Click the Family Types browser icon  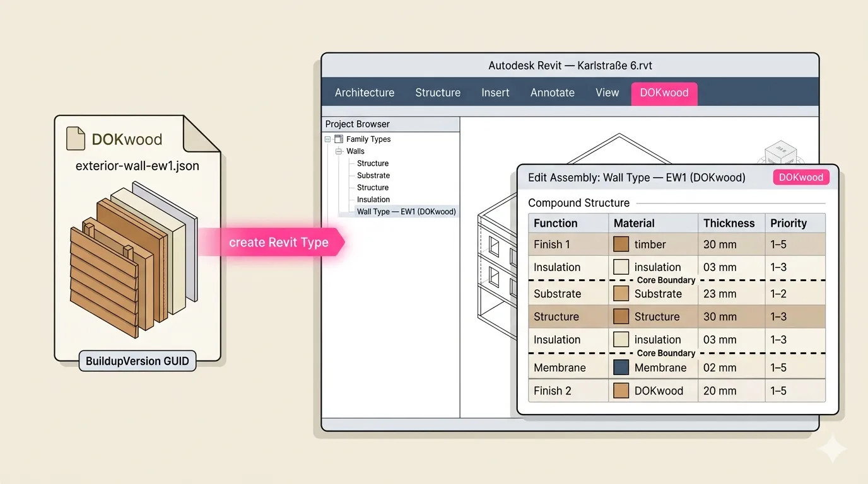pyautogui.click(x=339, y=139)
